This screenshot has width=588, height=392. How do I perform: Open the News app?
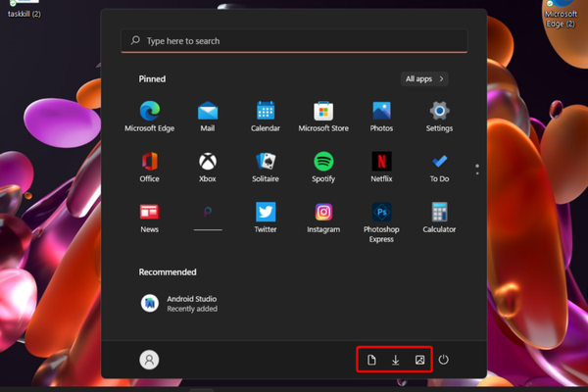[x=150, y=218]
